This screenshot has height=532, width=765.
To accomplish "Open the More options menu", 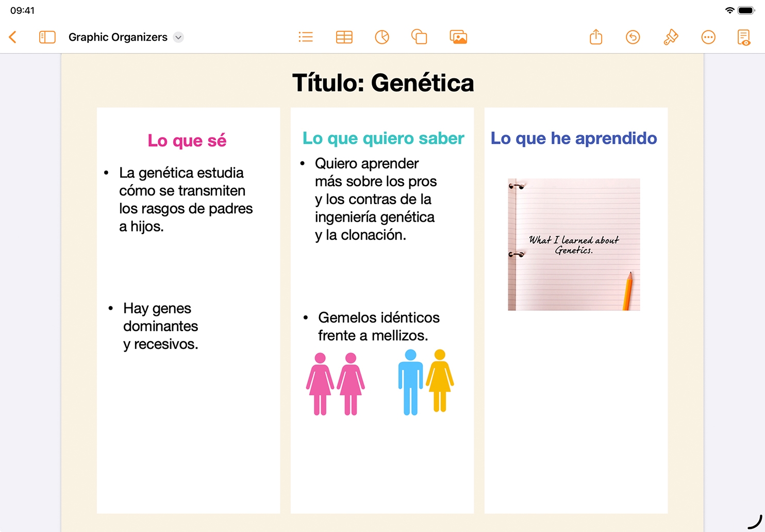I will [x=708, y=37].
